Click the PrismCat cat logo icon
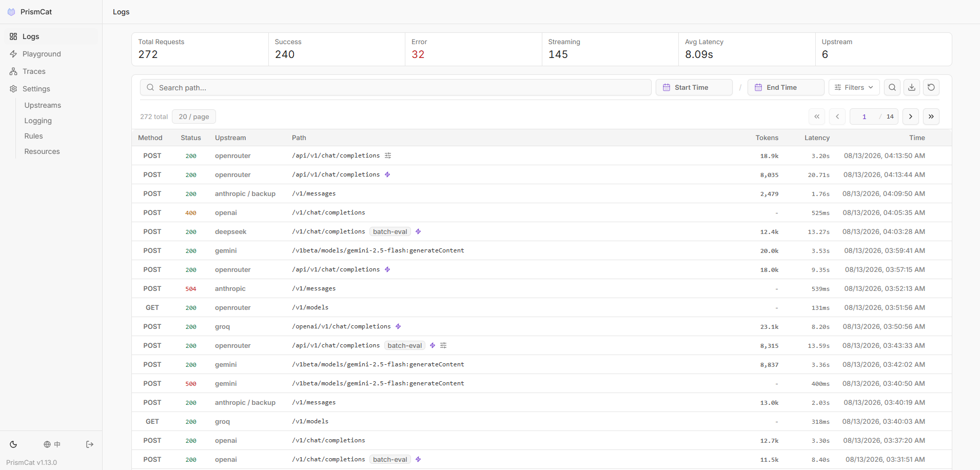This screenshot has height=470, width=980. coord(11,12)
